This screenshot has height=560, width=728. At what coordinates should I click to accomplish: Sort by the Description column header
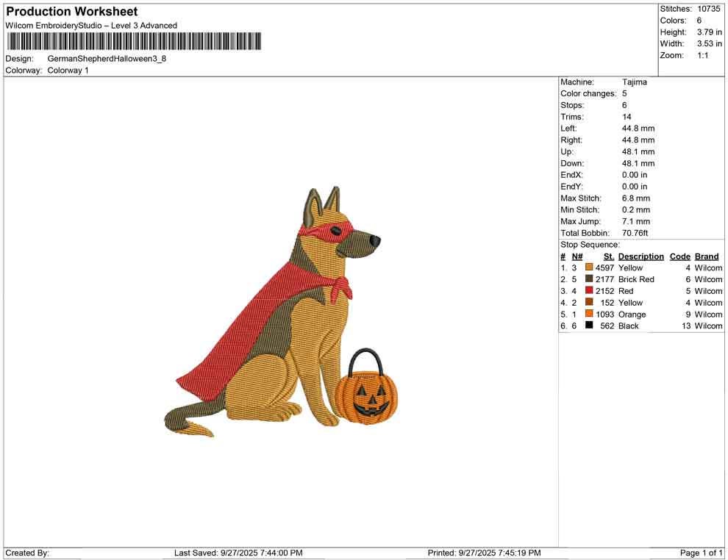pos(640,256)
